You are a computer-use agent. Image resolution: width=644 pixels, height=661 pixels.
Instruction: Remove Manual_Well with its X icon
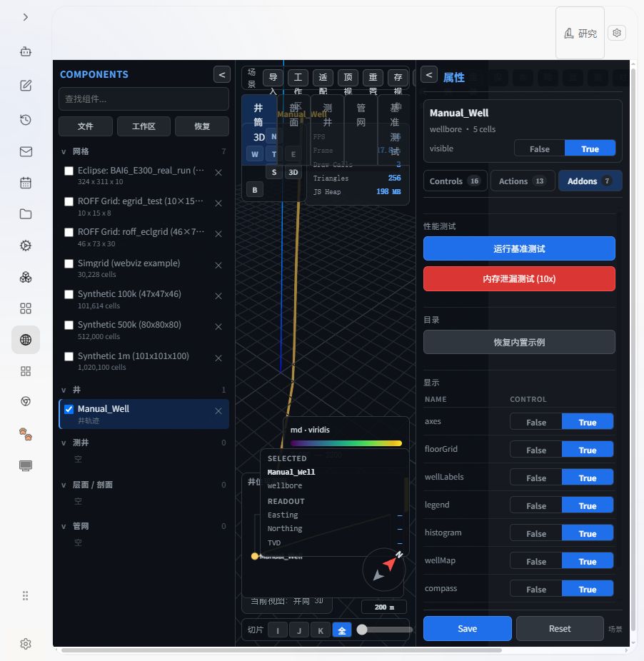click(218, 411)
